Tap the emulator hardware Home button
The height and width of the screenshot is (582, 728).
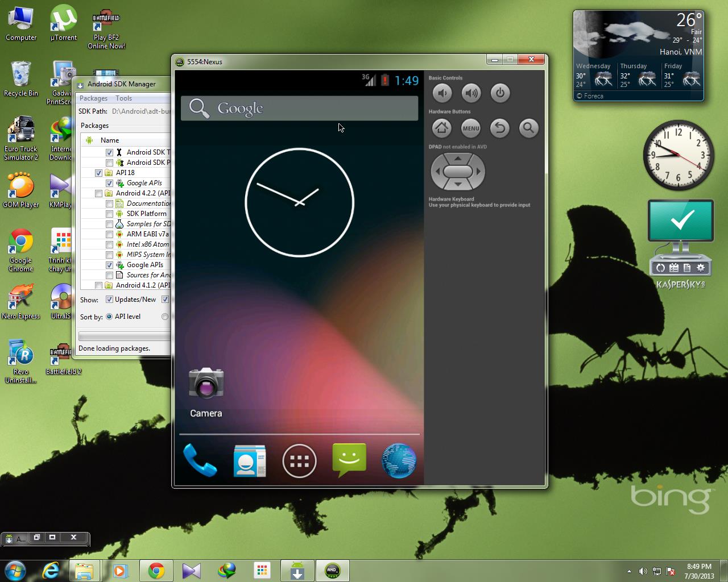pos(442,128)
